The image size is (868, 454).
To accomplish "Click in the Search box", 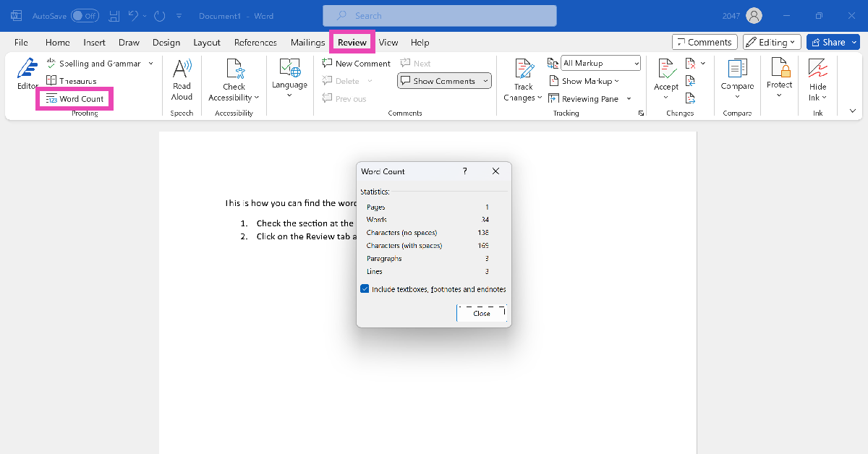I will pyautogui.click(x=439, y=15).
